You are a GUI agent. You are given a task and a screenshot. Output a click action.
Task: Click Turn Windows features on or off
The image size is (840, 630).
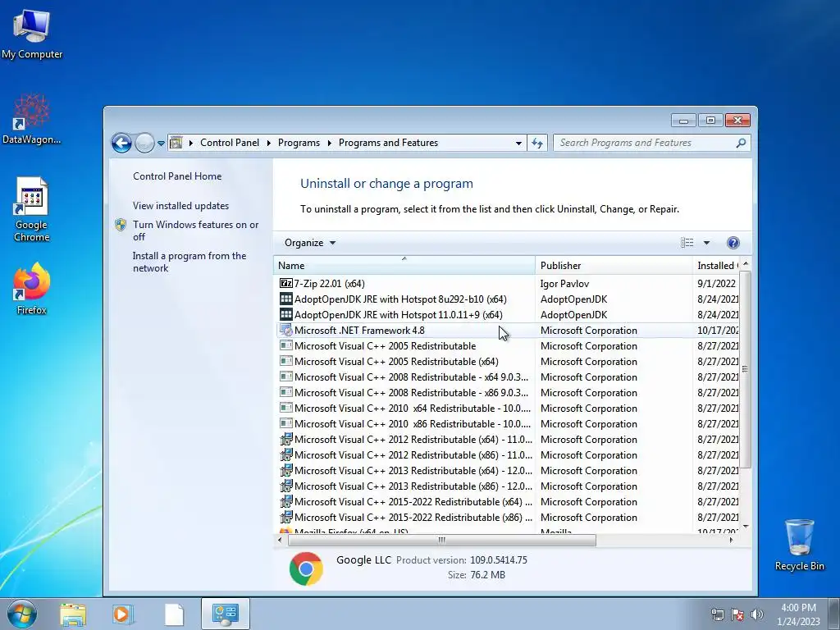[195, 231]
